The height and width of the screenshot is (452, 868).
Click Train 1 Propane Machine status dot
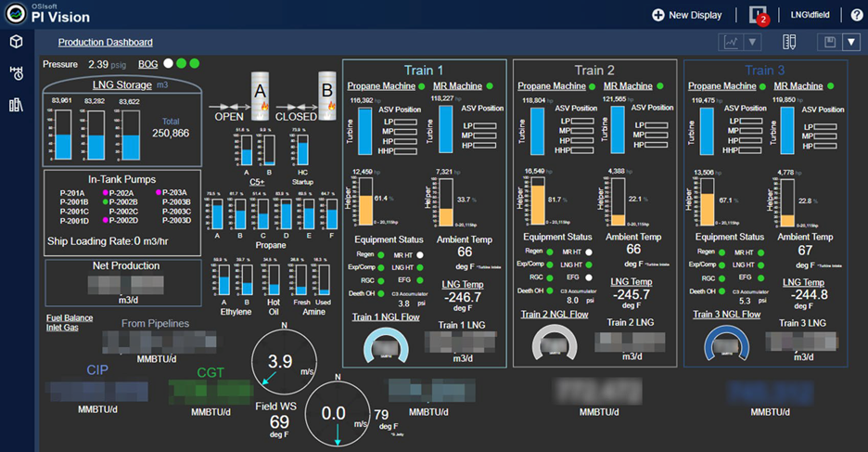point(422,86)
